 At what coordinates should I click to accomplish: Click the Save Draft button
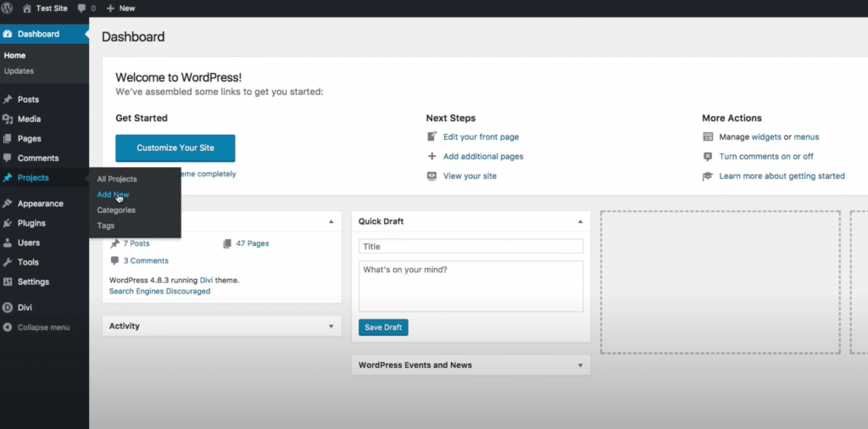tap(384, 327)
